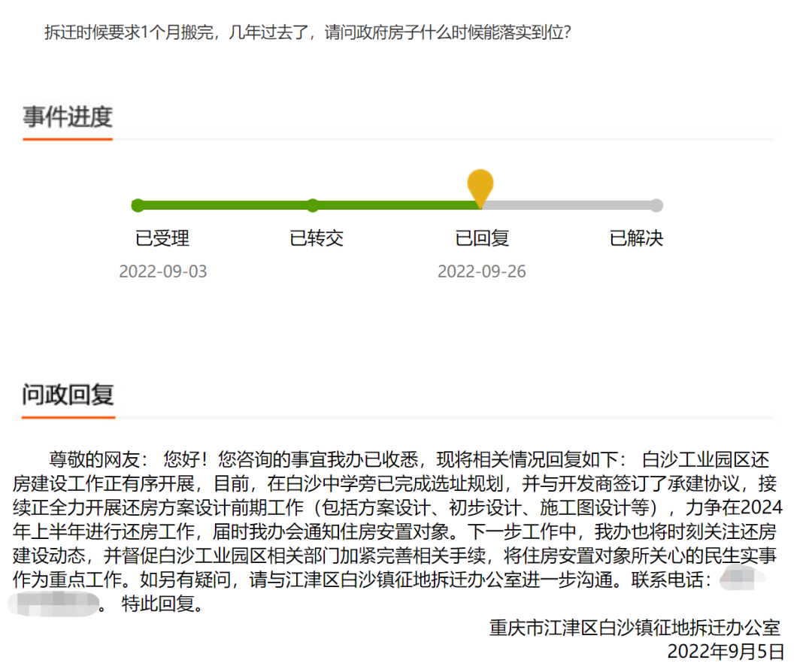Click the green timeline dot under the pin
This screenshot has height=663, width=812.
[x=481, y=204]
